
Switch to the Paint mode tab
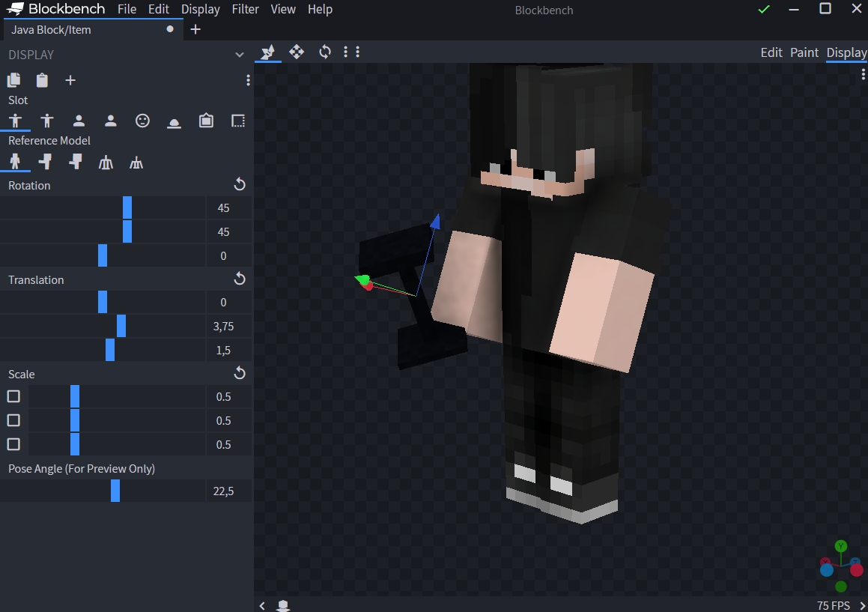coord(804,52)
